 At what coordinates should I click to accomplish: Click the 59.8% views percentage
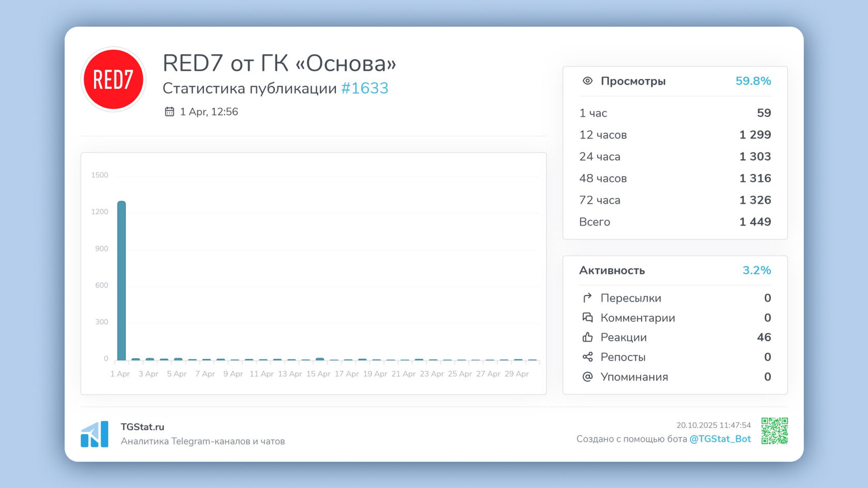753,81
